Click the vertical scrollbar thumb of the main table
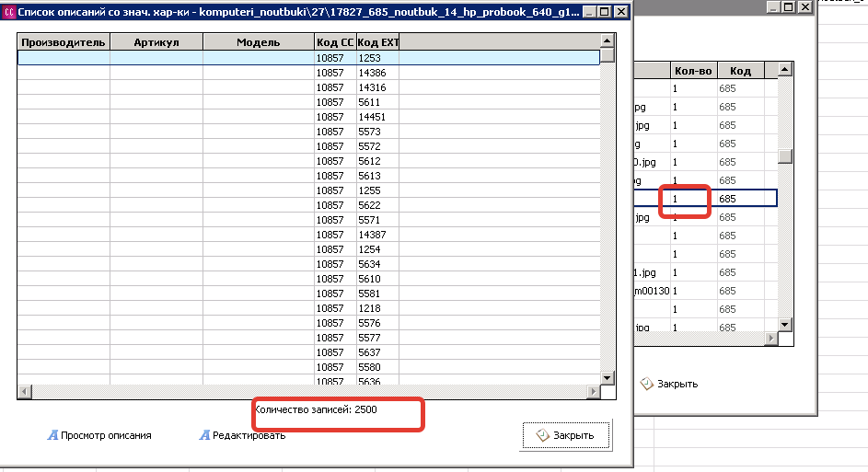The height and width of the screenshot is (472, 868). click(608, 55)
